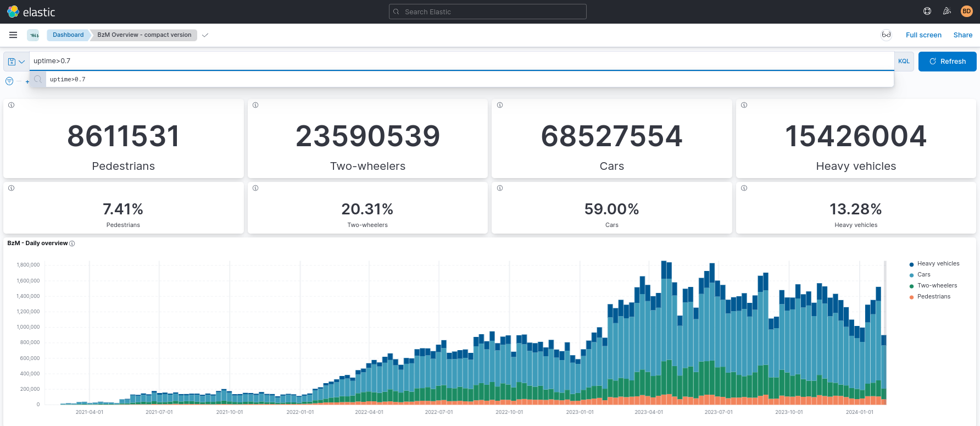Select the uptime>0.7 suggestion
Screen dimensions: 980x426
tap(68, 80)
